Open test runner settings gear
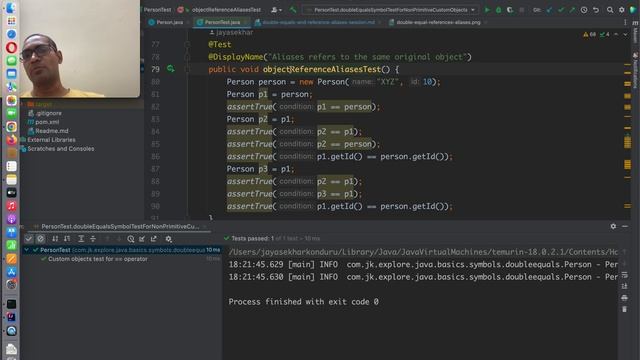Viewport: 640px width, 360px height. tap(169, 239)
